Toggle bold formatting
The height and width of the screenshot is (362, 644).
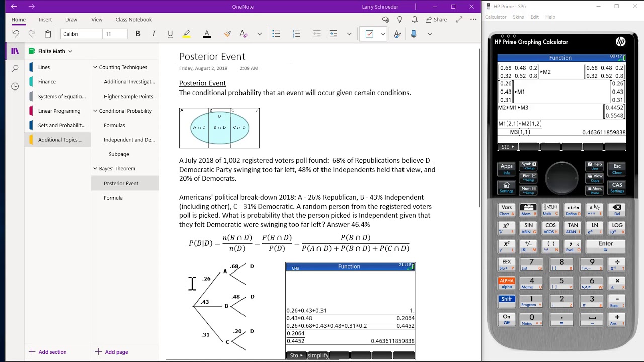pos(138,34)
